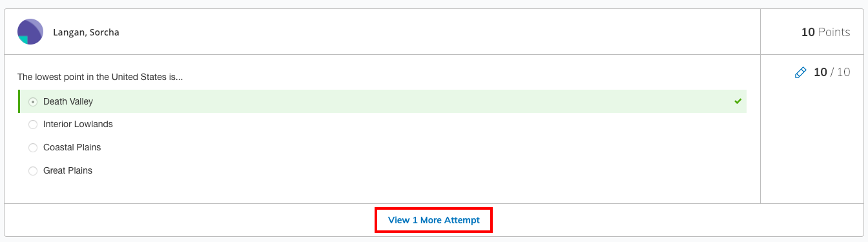Viewport: 868px width, 242px height.
Task: Select the Interior Lowlands radio button
Action: (33, 125)
